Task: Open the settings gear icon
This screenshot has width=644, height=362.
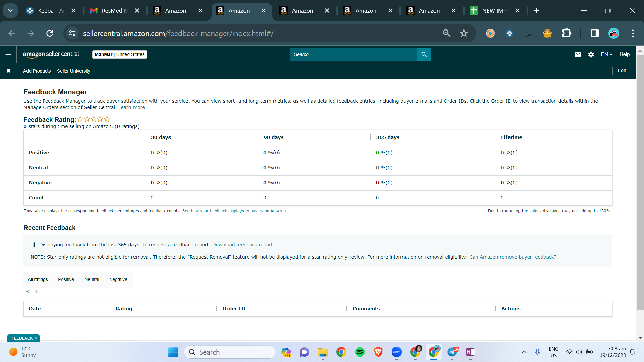Action: tap(591, 54)
